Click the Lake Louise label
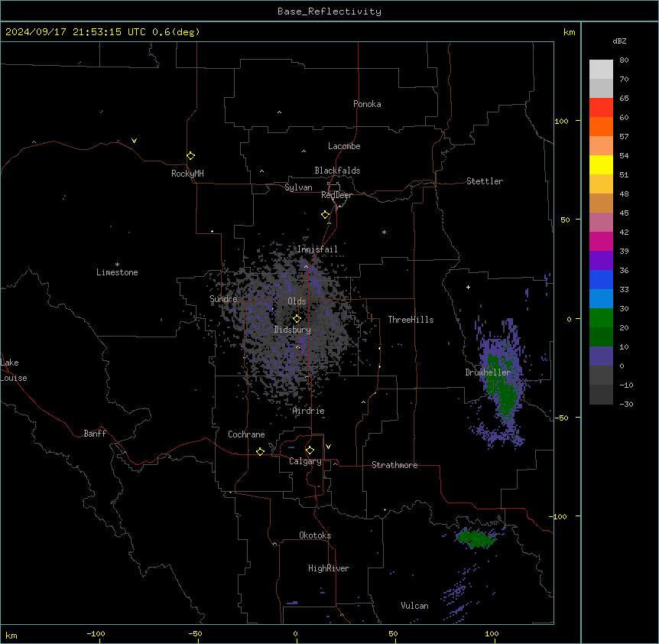 click(x=14, y=370)
